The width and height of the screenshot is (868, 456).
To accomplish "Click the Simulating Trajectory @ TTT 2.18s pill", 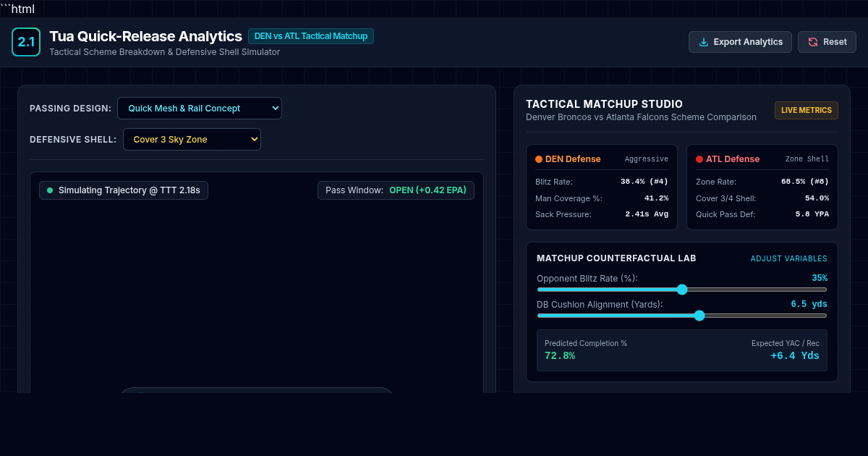I will (124, 190).
